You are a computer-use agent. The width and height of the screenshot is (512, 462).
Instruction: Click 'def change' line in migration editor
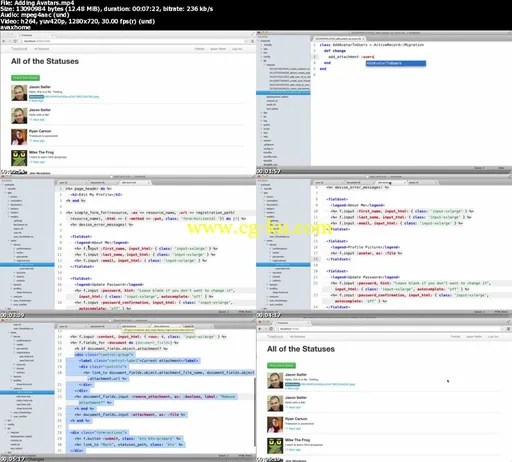pyautogui.click(x=335, y=51)
